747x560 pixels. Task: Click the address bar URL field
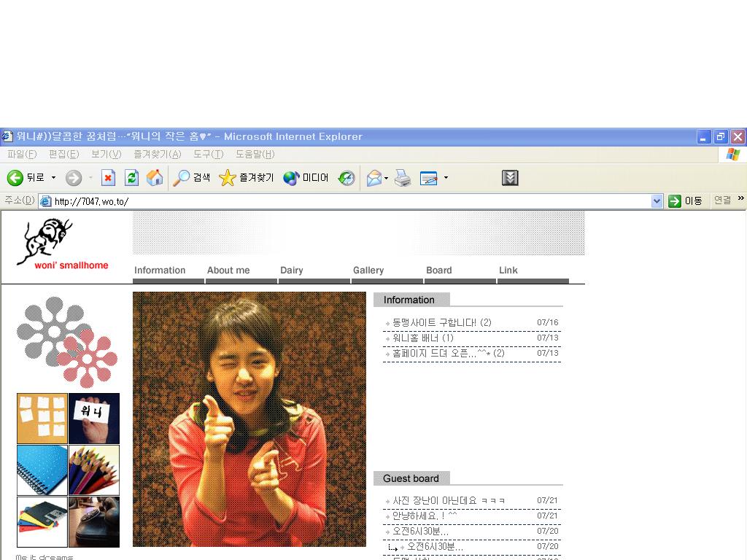pos(350,201)
